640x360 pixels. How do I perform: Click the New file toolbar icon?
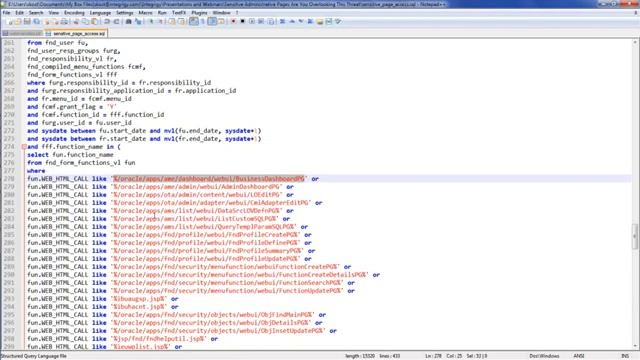(x=10, y=21)
